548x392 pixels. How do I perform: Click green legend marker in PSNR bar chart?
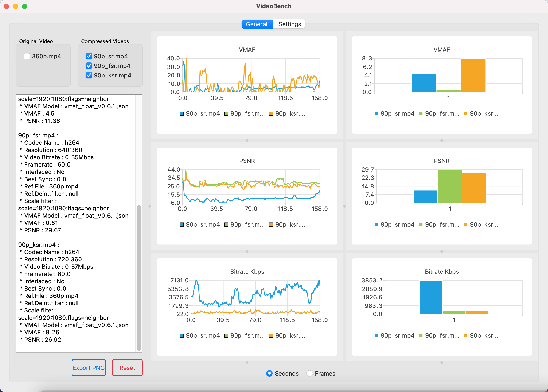(421, 225)
